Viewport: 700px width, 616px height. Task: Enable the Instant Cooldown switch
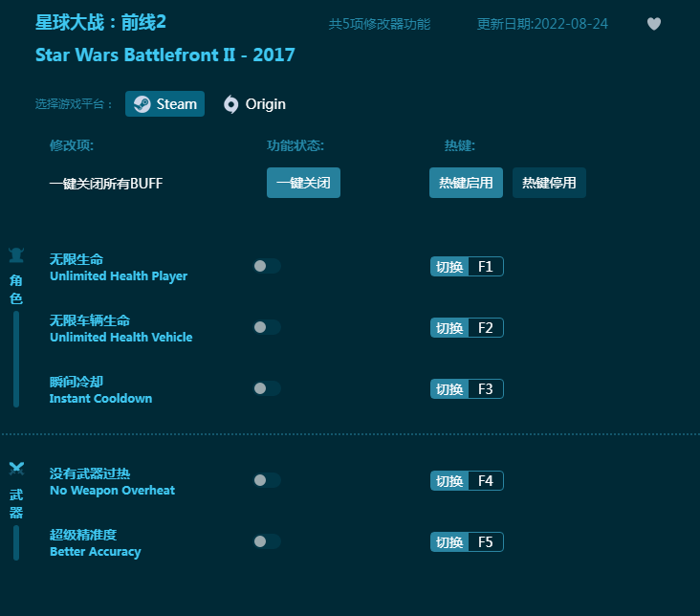coord(267,388)
